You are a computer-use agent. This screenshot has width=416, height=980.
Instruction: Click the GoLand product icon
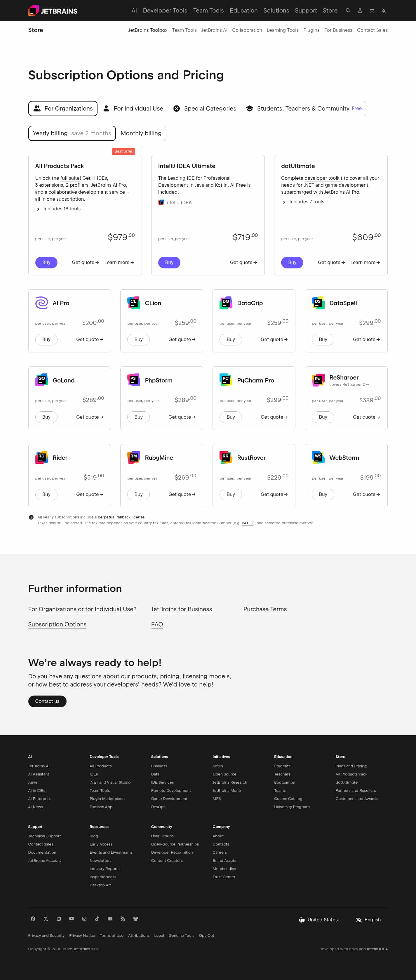click(41, 380)
